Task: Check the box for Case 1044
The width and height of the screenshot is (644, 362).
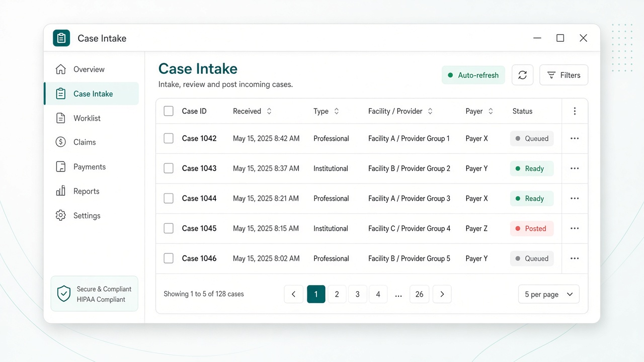Action: click(169, 199)
